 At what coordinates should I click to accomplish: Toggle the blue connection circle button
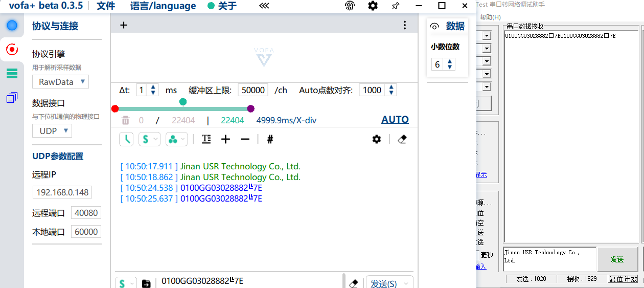[12, 26]
